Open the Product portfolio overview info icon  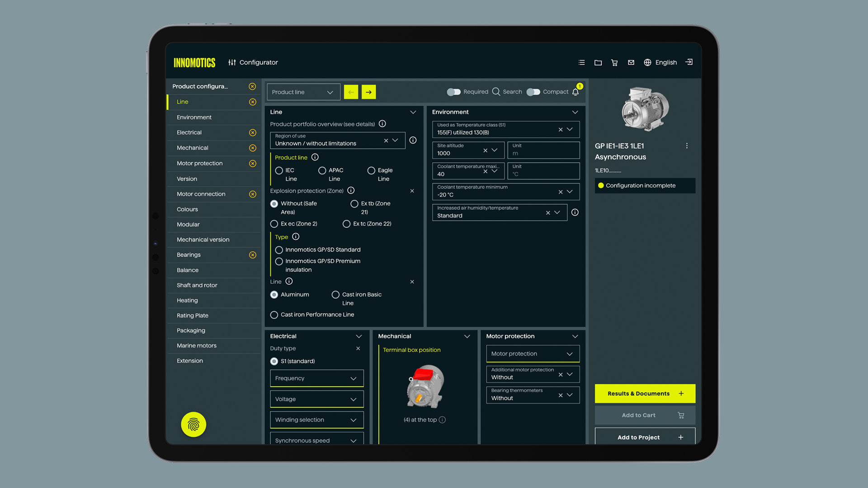[x=382, y=123]
